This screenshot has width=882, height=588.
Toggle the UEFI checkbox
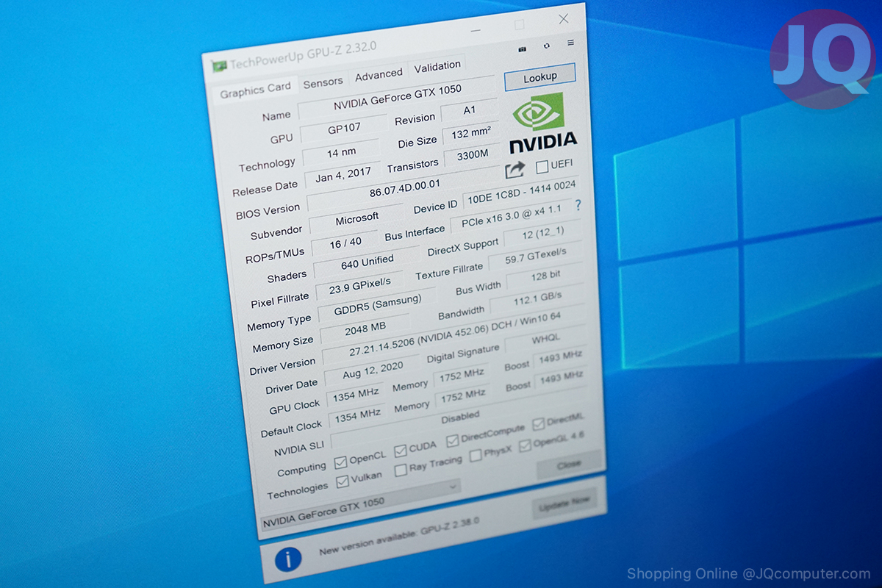coord(542,167)
